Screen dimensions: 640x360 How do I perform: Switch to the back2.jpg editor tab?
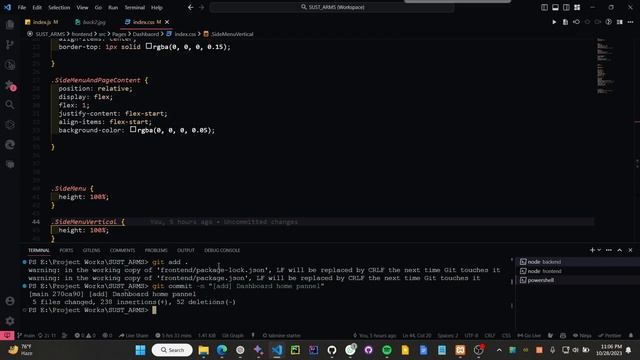[x=91, y=22]
